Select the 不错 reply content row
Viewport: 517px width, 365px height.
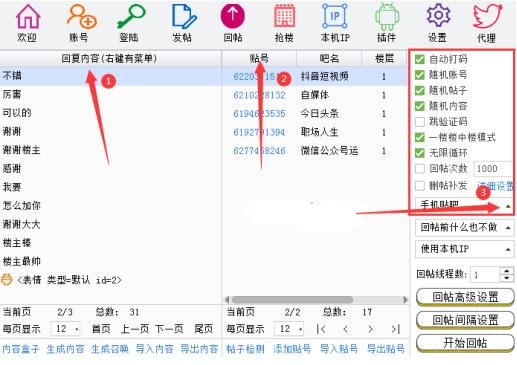(110, 76)
